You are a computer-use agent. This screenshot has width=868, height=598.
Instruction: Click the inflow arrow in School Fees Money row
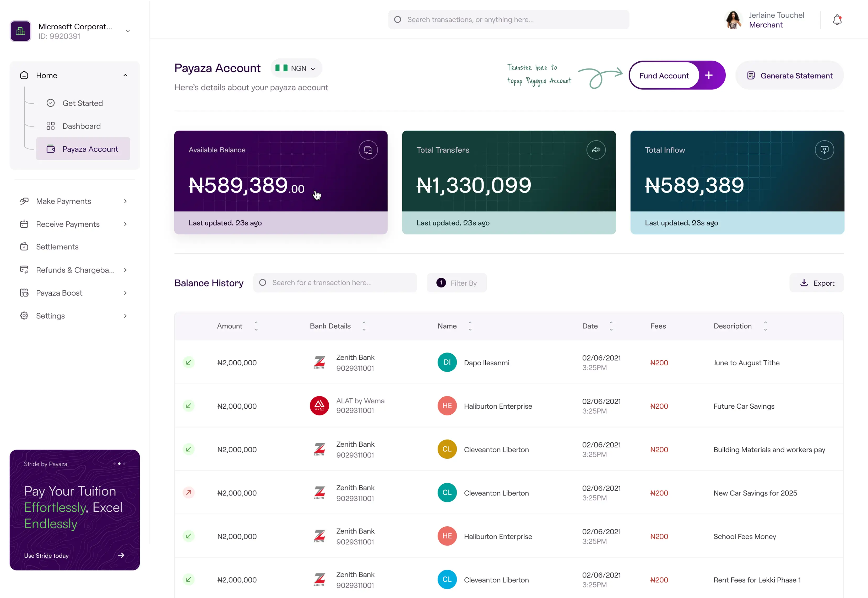[x=188, y=536]
